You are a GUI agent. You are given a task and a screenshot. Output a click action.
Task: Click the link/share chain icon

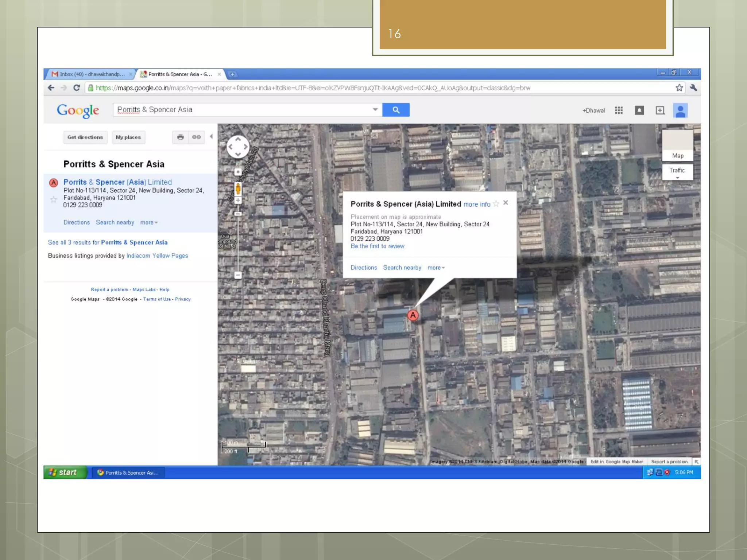pyautogui.click(x=196, y=137)
